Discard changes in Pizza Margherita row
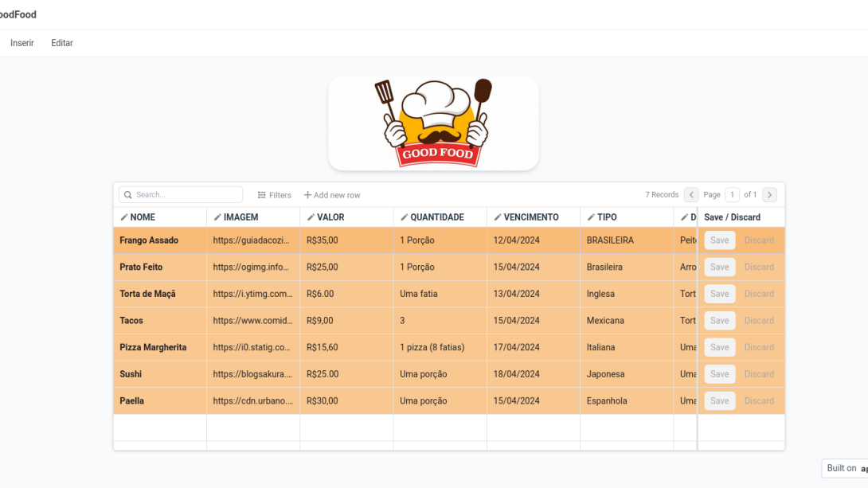Viewport: 868px width, 488px height. [759, 347]
